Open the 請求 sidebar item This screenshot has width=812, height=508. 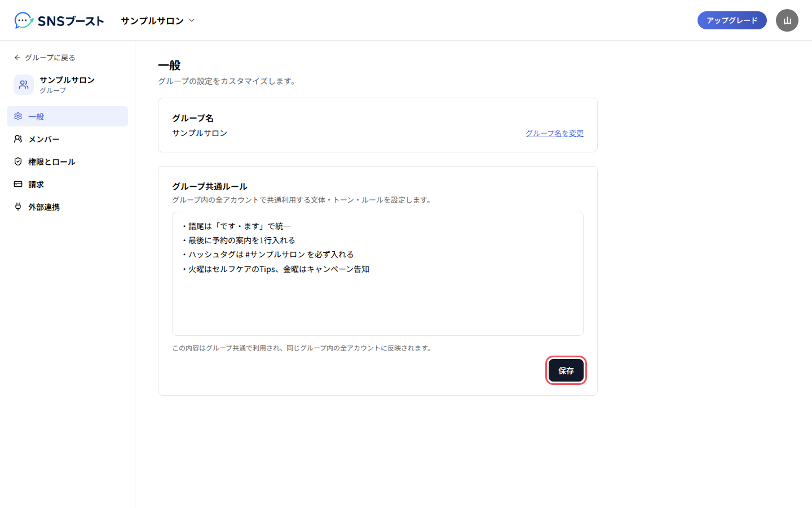coord(67,184)
